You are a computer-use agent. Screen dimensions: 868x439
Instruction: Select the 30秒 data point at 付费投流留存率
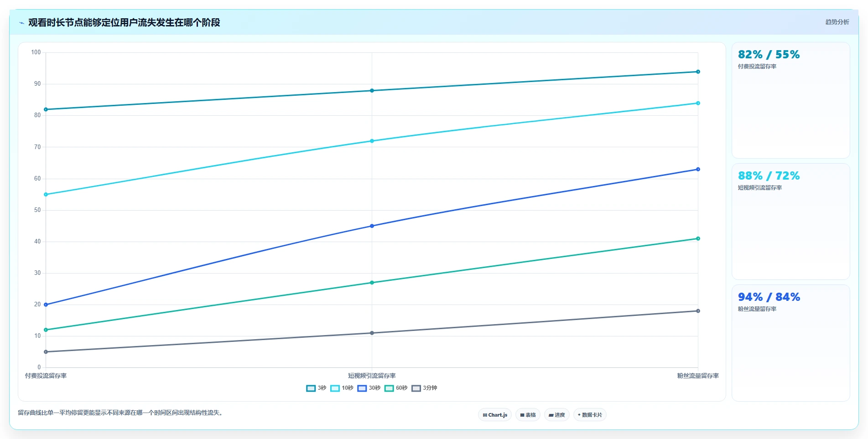46,305
